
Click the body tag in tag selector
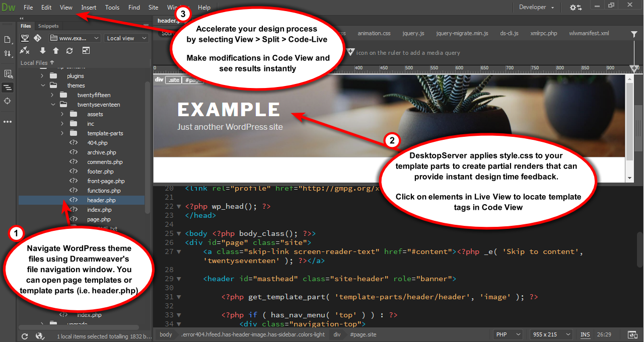click(166, 334)
